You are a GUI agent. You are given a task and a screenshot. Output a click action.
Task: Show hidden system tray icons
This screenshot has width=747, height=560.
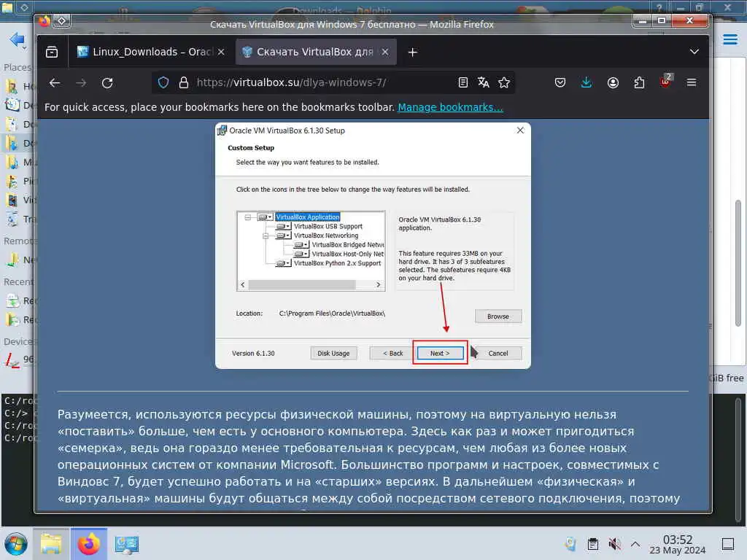click(635, 544)
